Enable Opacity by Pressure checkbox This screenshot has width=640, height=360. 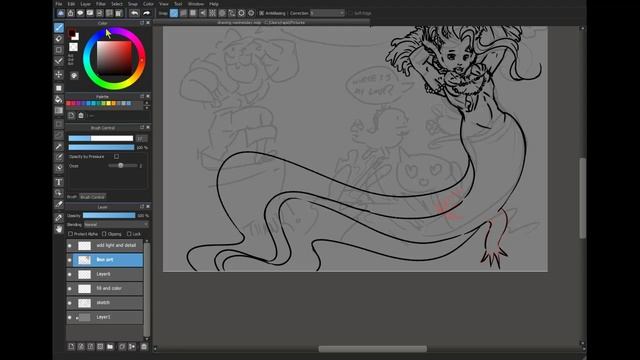click(x=117, y=156)
